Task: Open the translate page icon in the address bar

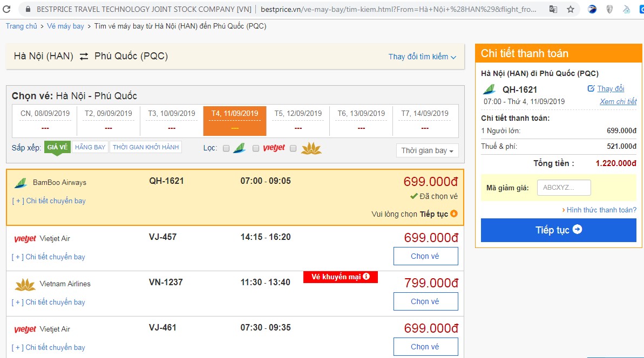Action: 553,9
